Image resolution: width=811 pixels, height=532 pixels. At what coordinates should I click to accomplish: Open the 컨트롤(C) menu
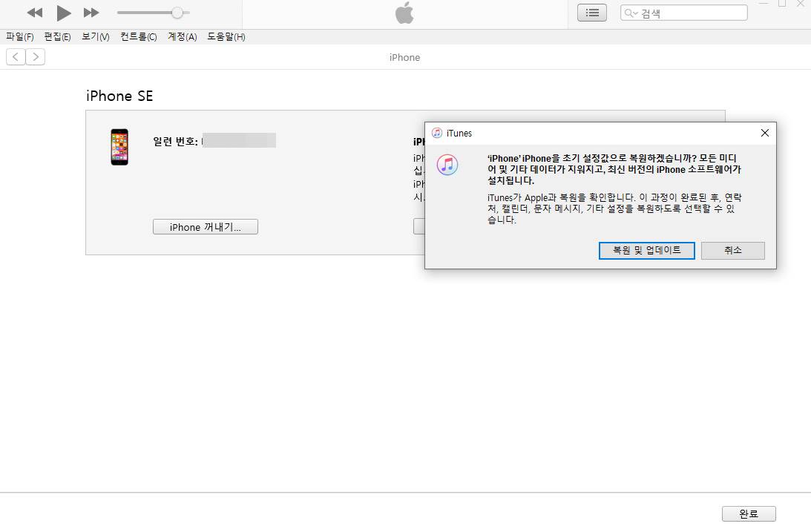click(139, 36)
